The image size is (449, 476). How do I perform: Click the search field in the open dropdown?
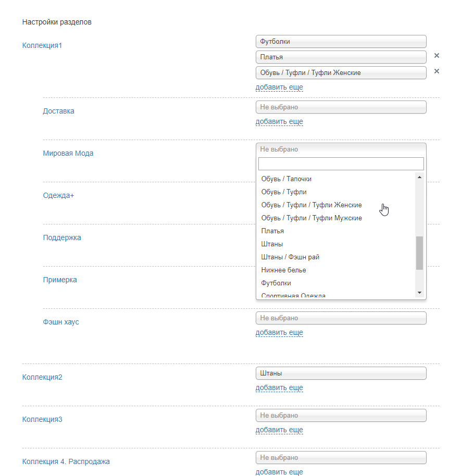tap(341, 164)
